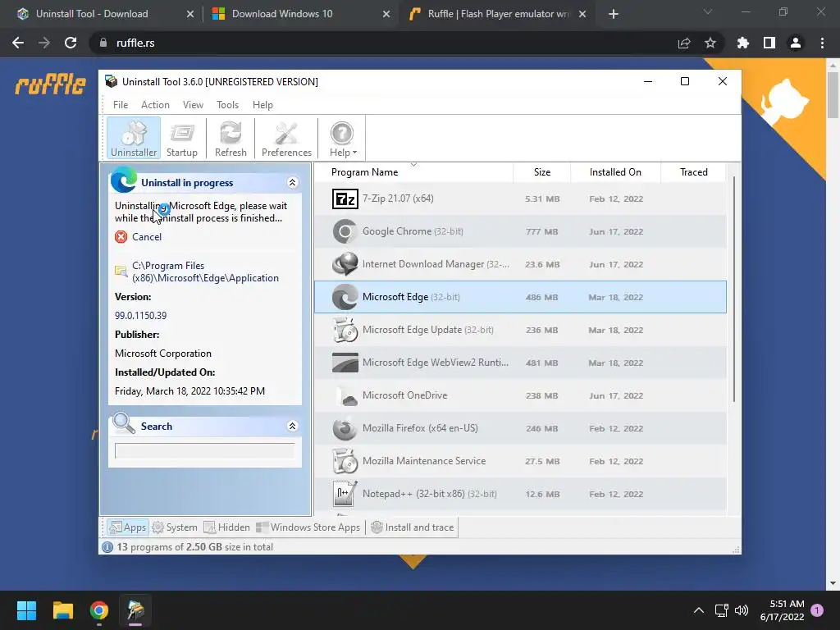Screen dimensions: 840x630
Task: Collapse the Uninstall in progress panel
Action: [293, 183]
